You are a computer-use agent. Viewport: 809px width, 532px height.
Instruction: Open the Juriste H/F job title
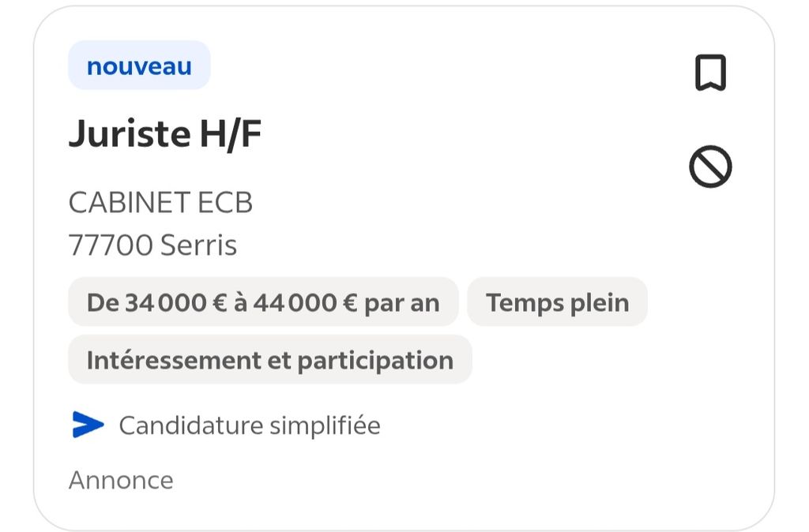165,135
